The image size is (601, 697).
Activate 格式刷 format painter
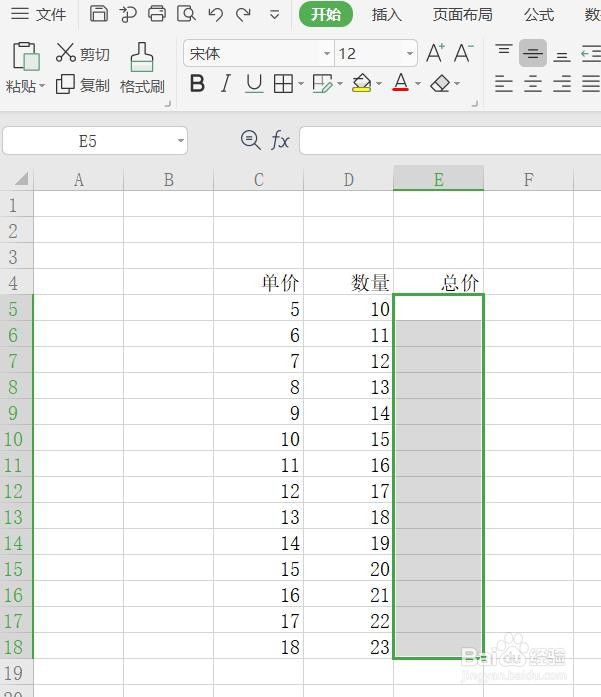pos(142,68)
